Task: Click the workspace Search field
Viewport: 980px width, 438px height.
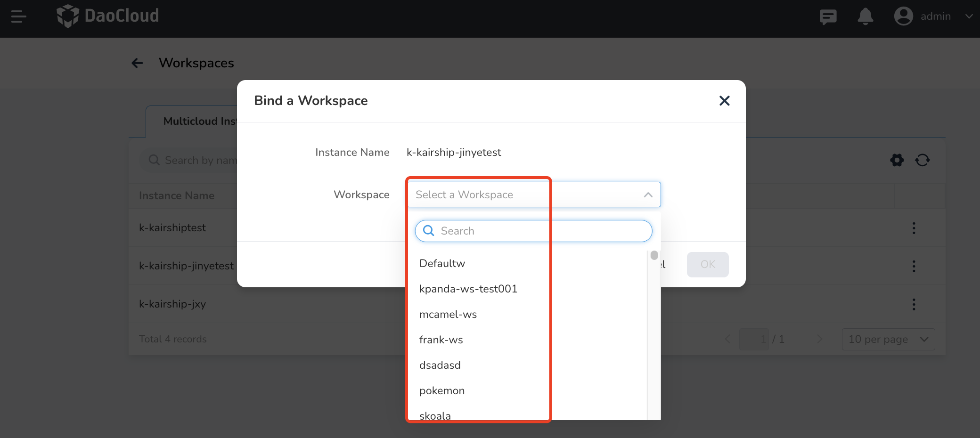Action: pyautogui.click(x=533, y=231)
